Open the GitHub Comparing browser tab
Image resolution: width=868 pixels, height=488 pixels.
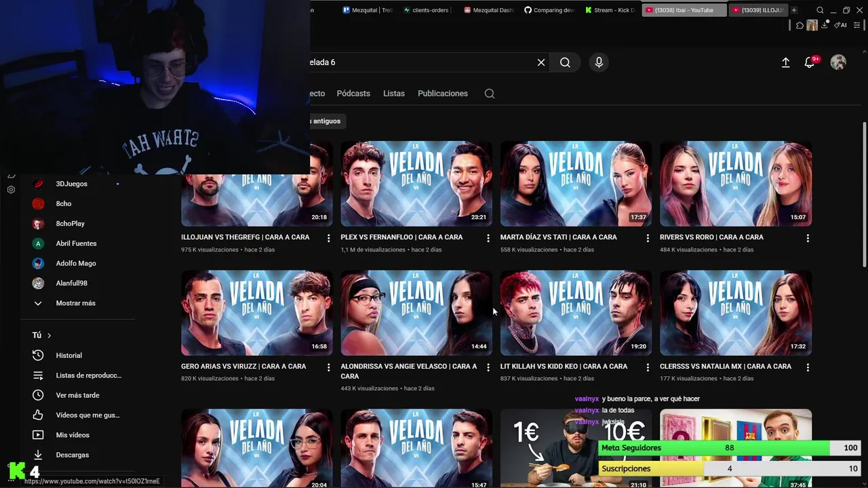pos(549,10)
